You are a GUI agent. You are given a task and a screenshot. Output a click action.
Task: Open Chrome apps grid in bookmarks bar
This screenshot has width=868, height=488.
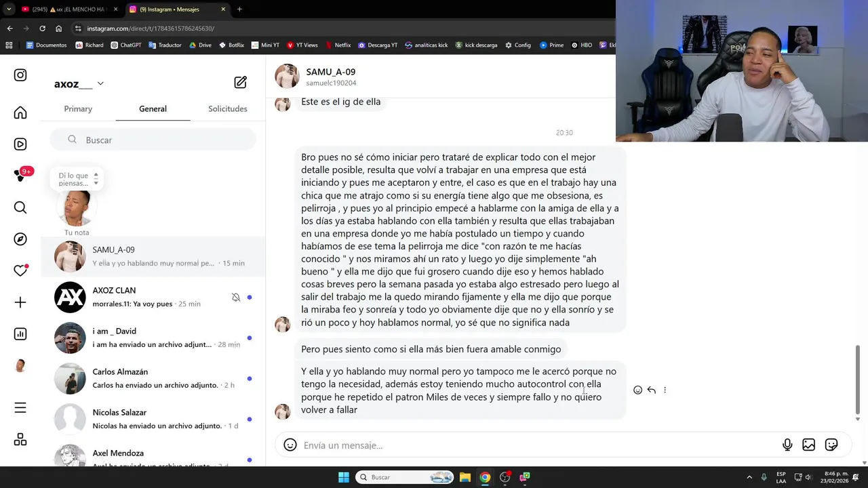point(9,45)
